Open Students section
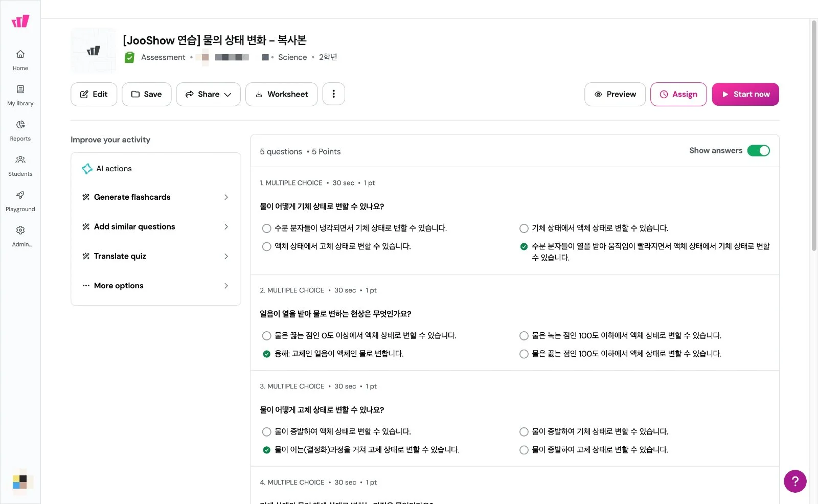 tap(20, 166)
